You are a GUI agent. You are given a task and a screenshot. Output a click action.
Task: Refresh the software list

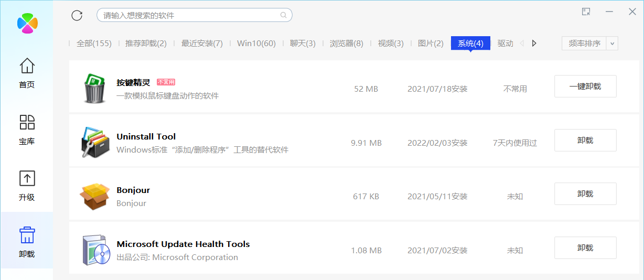[77, 15]
